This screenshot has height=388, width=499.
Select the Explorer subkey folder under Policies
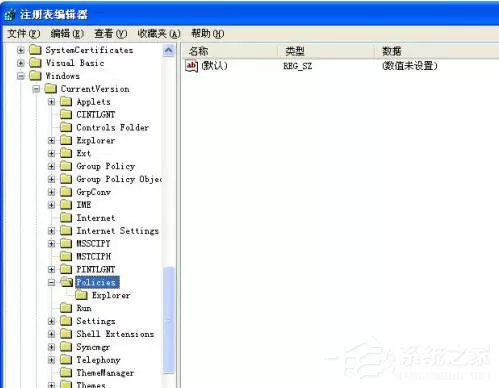point(81,295)
